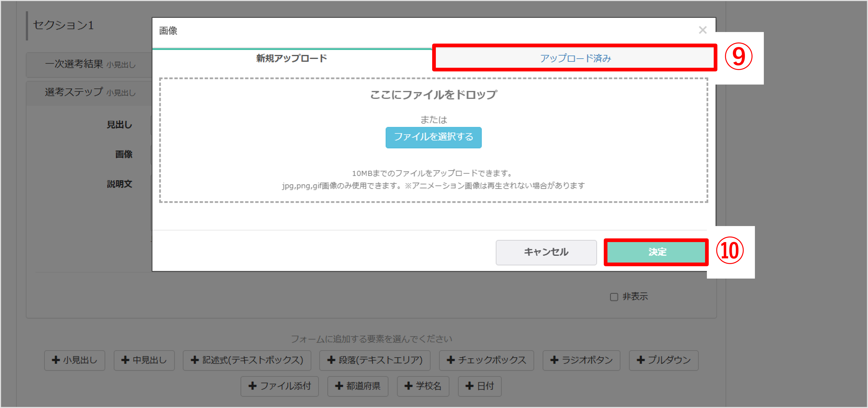The height and width of the screenshot is (408, 868).
Task: Switch to the アップロード済み tab
Action: click(x=575, y=58)
